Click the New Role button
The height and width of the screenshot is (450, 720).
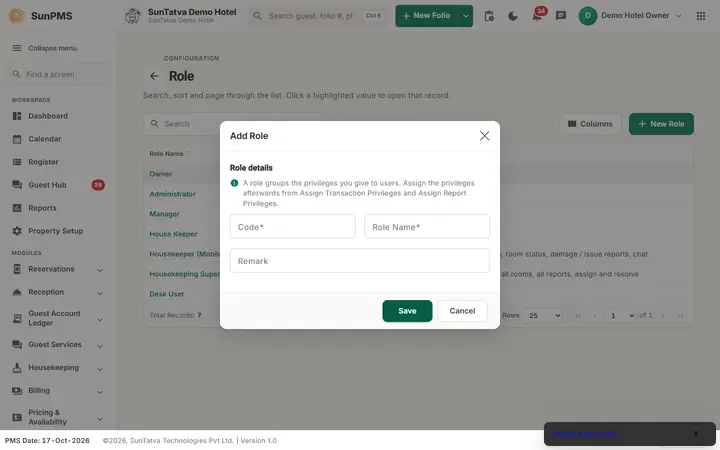pyautogui.click(x=661, y=124)
